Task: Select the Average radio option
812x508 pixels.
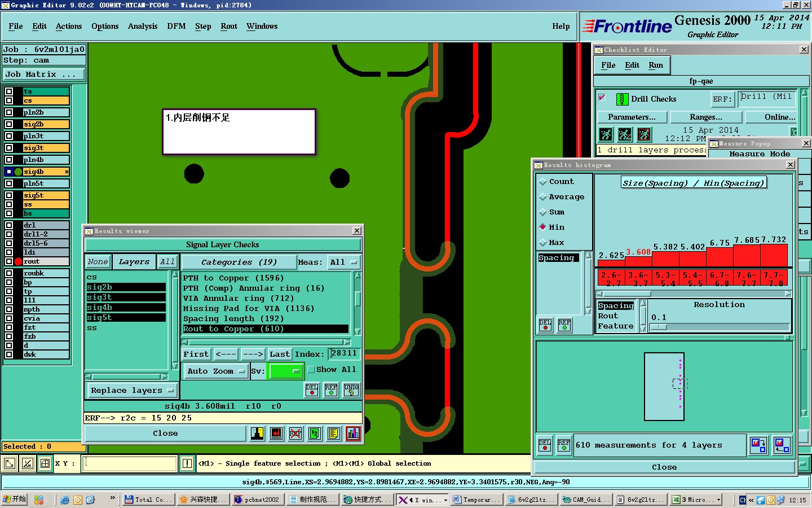Action: click(x=543, y=197)
